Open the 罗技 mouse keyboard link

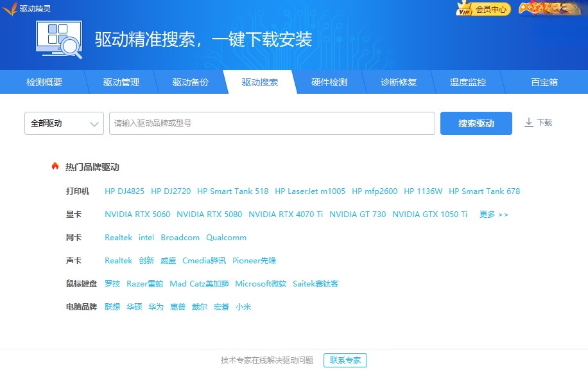(112, 284)
